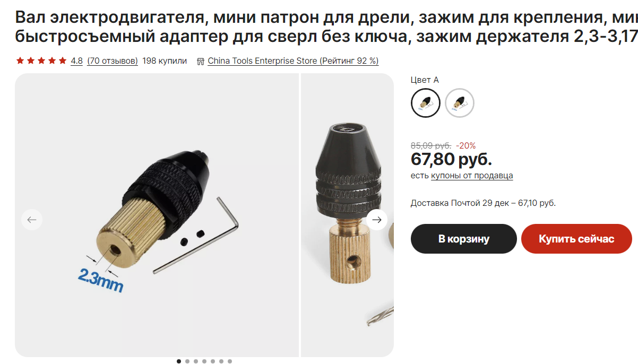Open the second product photo of black chuck

(x=348, y=215)
